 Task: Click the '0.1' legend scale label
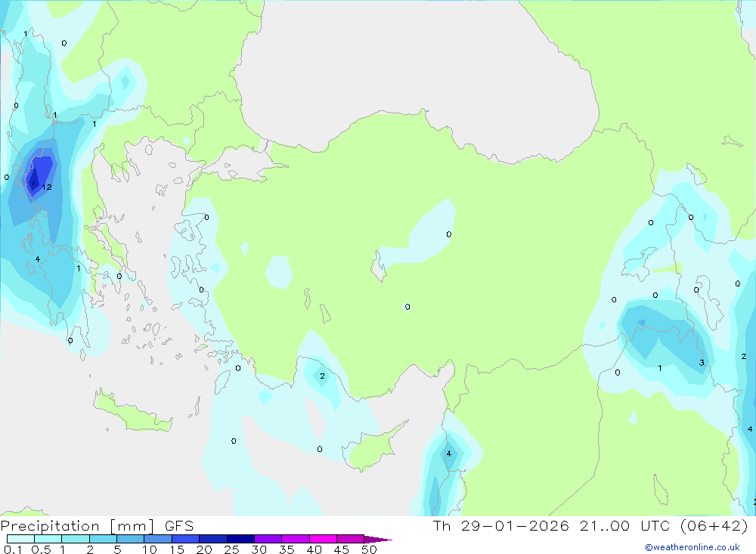tap(12, 549)
